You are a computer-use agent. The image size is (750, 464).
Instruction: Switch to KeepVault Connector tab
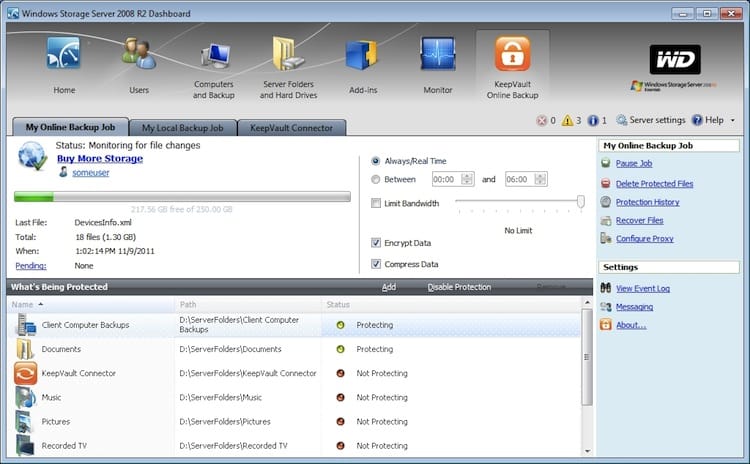(291, 128)
